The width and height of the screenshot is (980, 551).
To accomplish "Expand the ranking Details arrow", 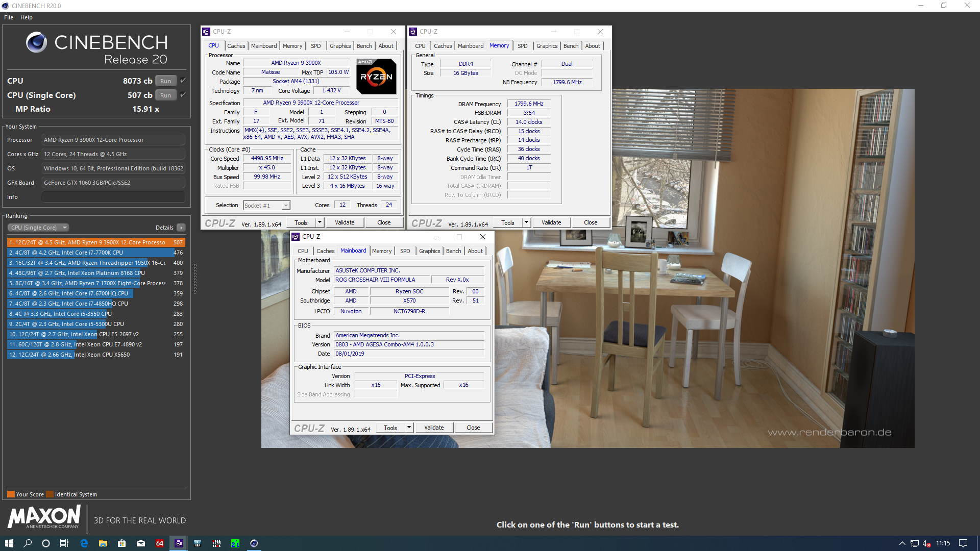I will pyautogui.click(x=181, y=228).
